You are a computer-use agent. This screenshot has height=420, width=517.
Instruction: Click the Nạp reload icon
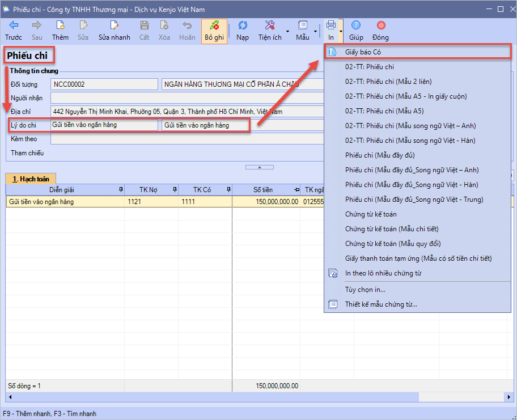tap(243, 26)
